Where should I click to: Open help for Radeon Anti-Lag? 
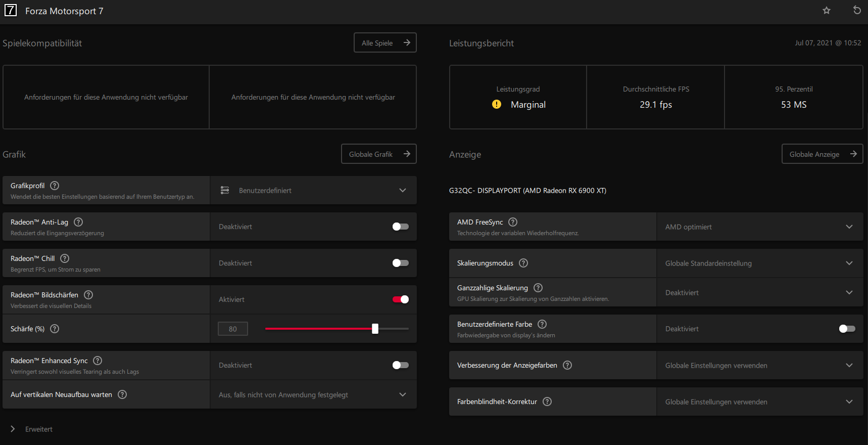coord(78,222)
